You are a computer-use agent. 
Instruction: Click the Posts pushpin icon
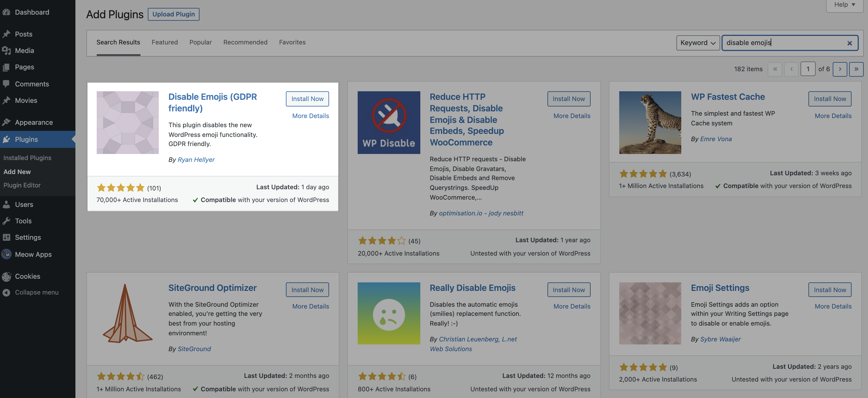6,34
